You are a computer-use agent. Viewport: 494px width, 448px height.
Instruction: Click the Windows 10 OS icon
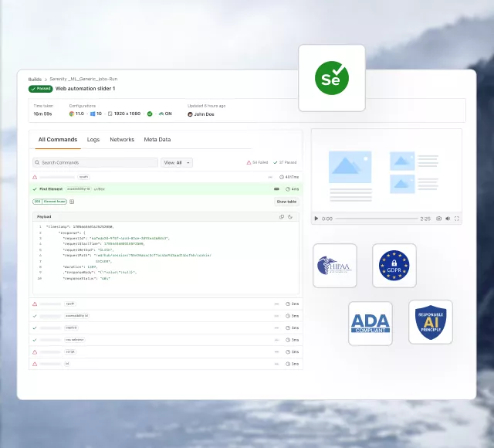[x=93, y=114]
